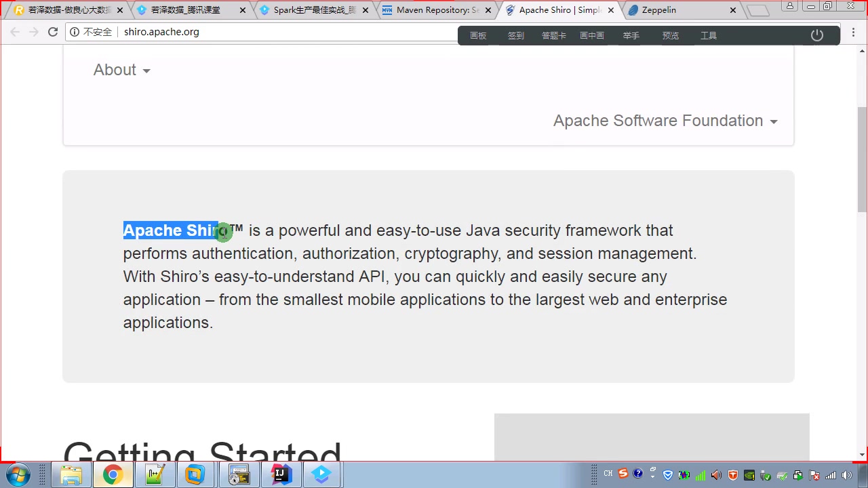Click the orange speaker tray icon

pos(716,474)
